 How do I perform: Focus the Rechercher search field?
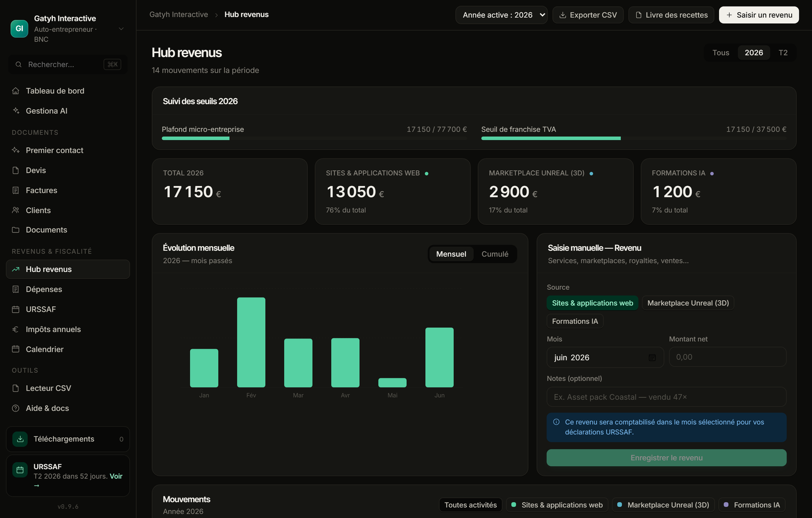(x=67, y=64)
